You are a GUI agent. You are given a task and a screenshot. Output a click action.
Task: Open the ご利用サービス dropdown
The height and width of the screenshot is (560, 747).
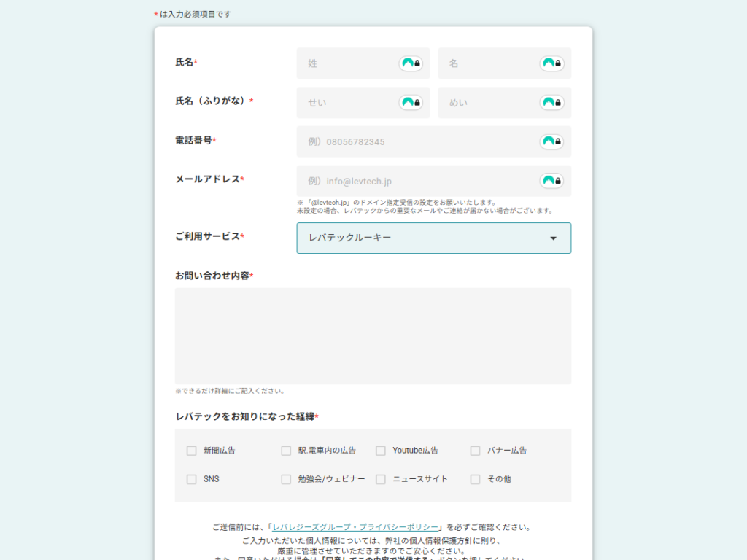click(433, 238)
